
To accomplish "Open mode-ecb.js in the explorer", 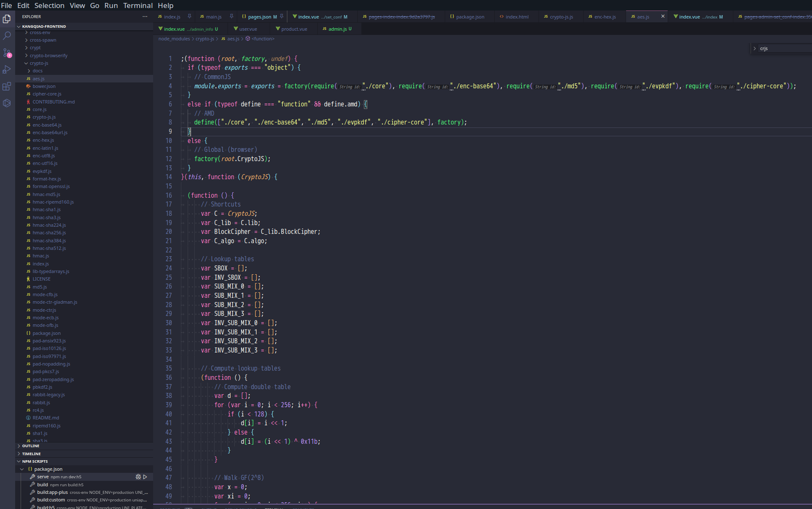I will (45, 318).
